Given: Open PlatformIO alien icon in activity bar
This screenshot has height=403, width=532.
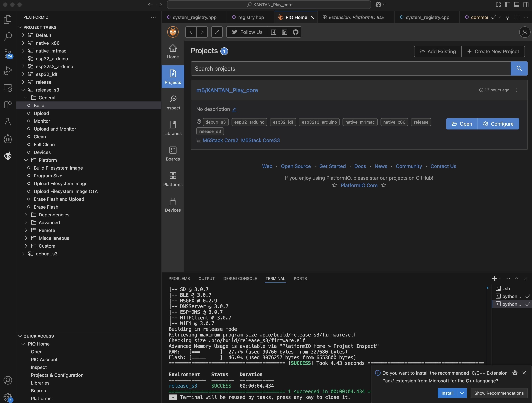Looking at the screenshot, I should 8,156.
